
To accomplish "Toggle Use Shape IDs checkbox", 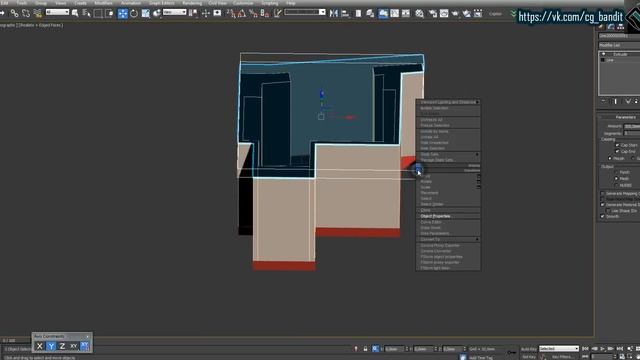I will [608, 211].
